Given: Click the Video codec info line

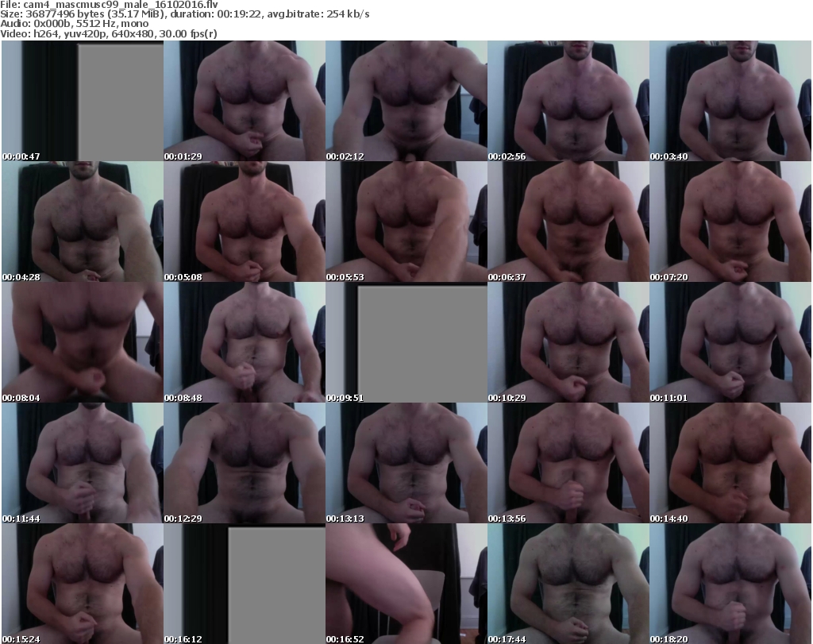Looking at the screenshot, I should [110, 33].
